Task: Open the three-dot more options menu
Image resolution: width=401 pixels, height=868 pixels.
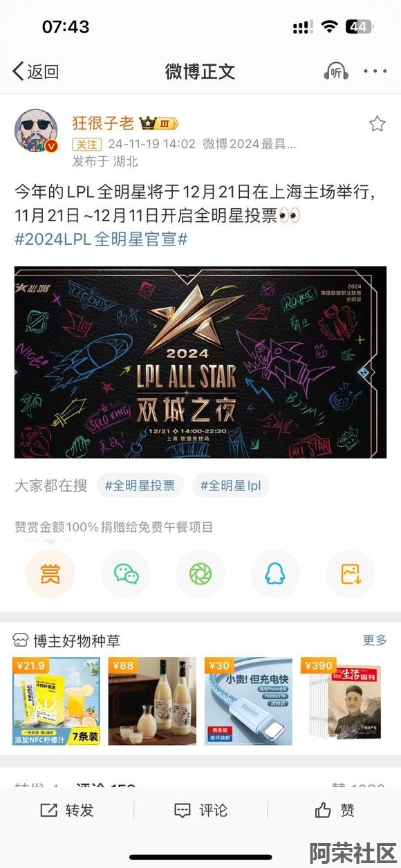Action: (375, 71)
